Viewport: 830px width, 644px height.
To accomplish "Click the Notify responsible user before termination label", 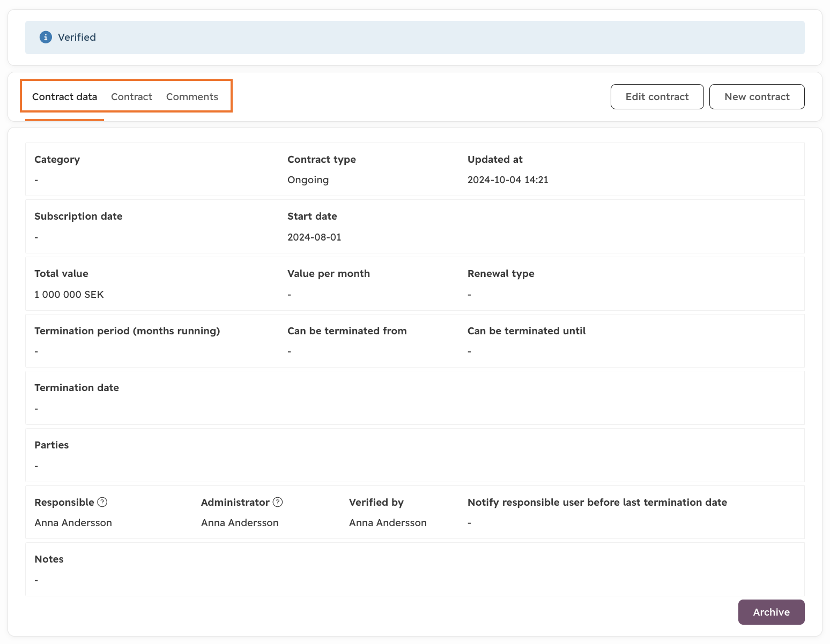I will 597,503.
